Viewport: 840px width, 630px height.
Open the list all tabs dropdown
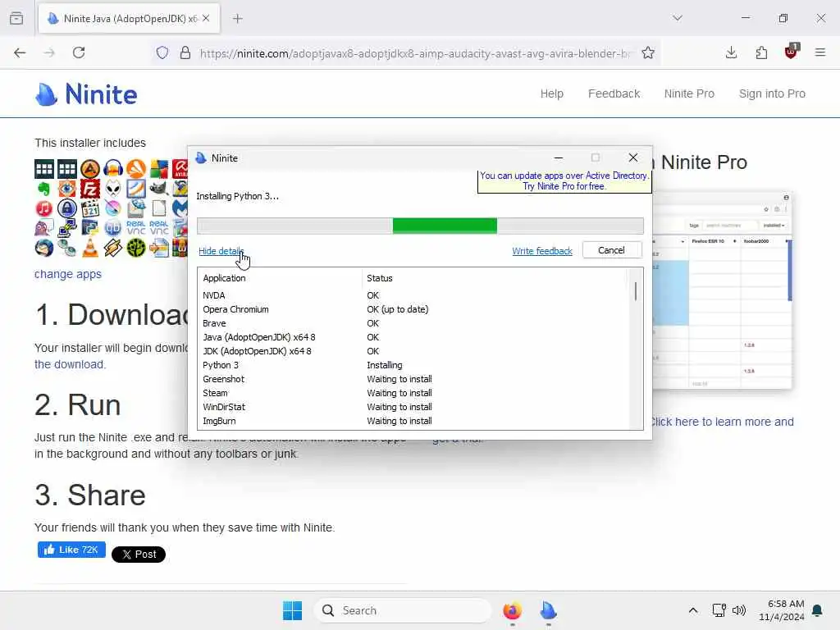coord(678,18)
